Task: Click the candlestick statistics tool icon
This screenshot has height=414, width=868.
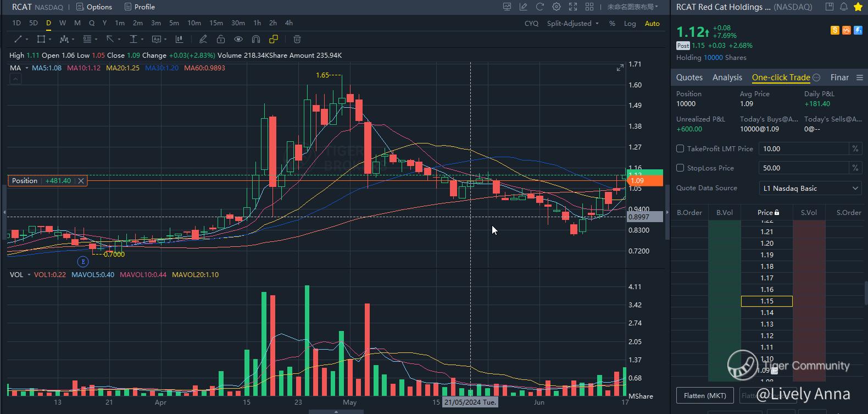Action: tap(179, 39)
